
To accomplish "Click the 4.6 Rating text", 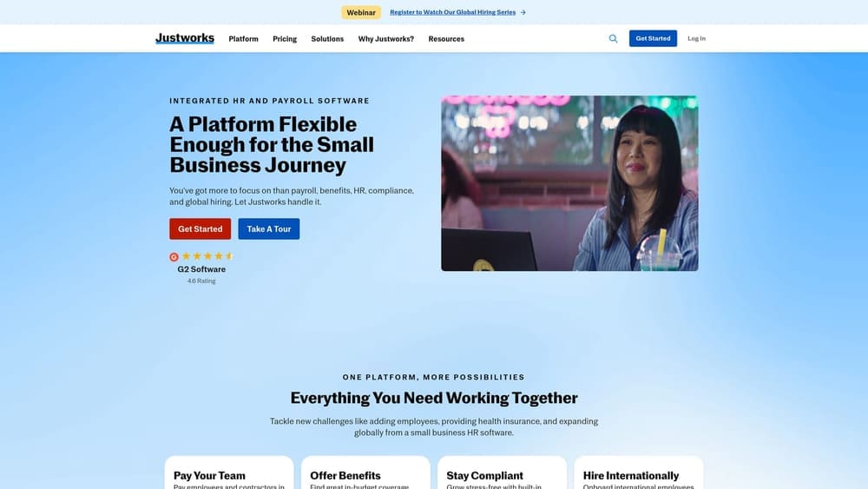I will (201, 281).
